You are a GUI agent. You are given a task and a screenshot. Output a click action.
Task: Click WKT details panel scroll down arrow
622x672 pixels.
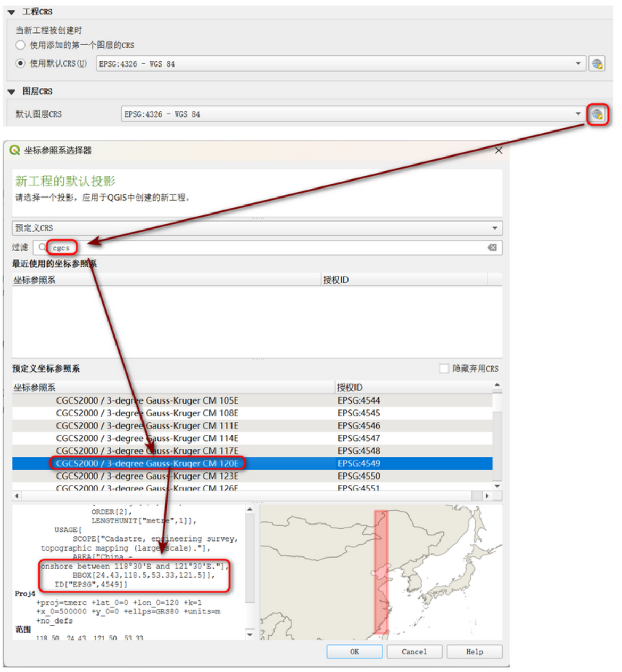pos(250,635)
